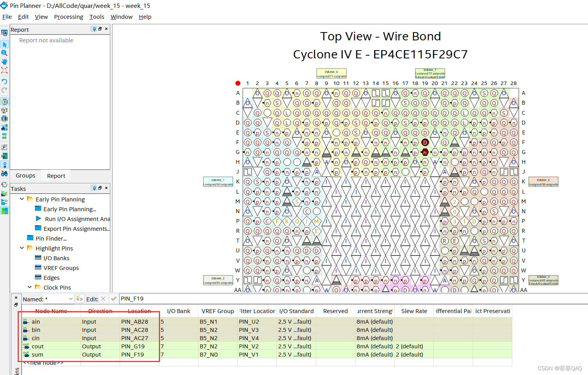Open the Processing menu
Image resolution: width=588 pixels, height=375 pixels.
(69, 17)
